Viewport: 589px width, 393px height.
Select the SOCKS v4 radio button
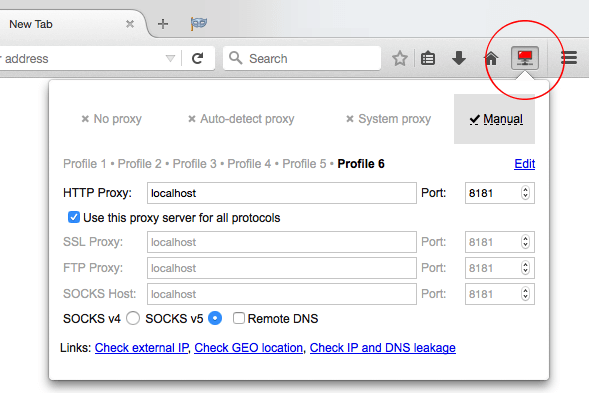tap(133, 318)
